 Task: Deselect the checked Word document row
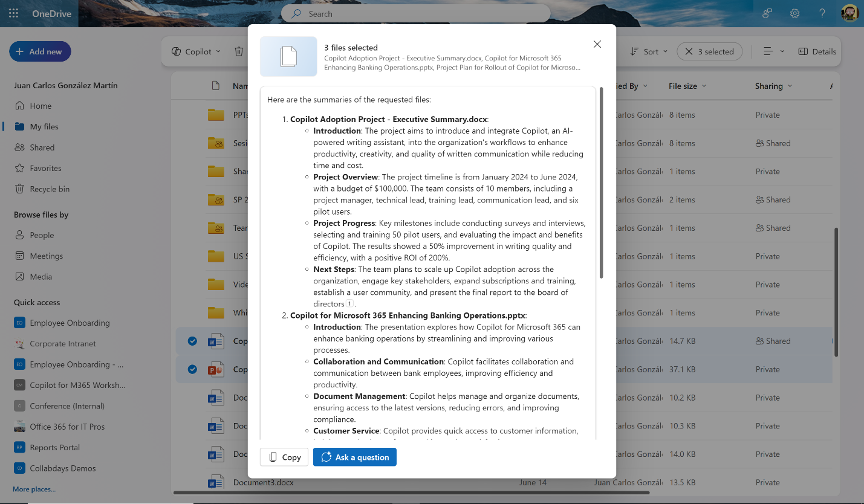[x=192, y=341]
